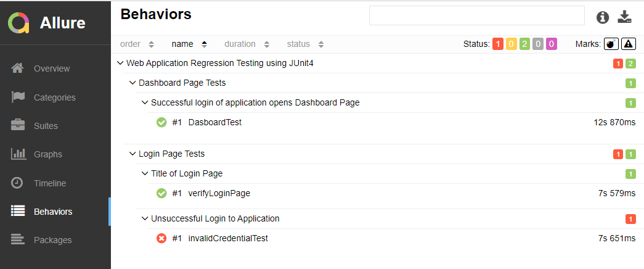
Task: Click the Graphs bar chart icon
Action: (x=18, y=154)
